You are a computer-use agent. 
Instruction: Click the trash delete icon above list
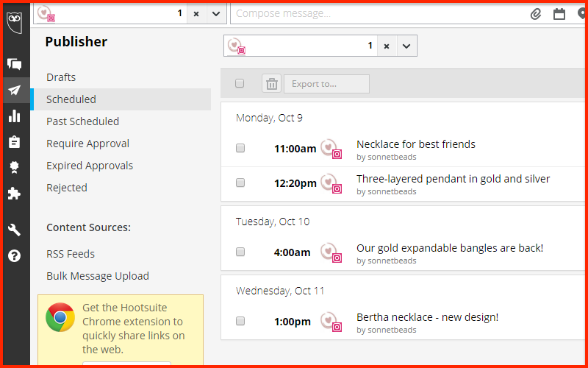(271, 84)
